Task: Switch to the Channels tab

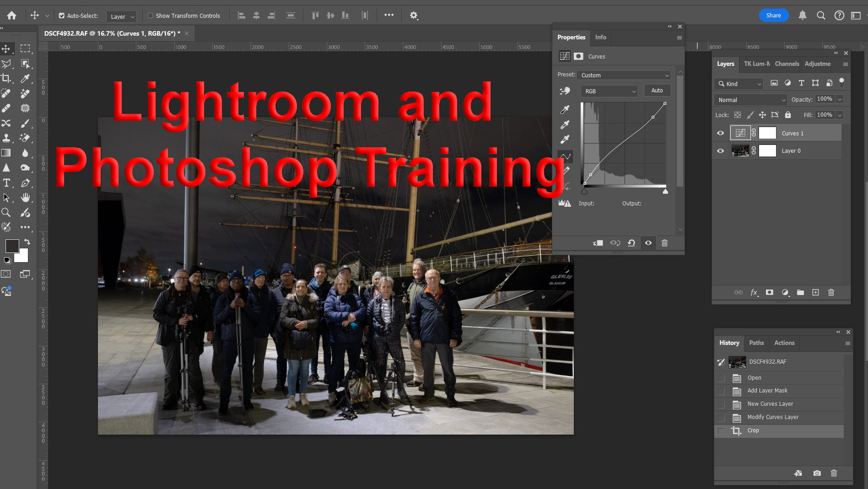Action: (787, 64)
